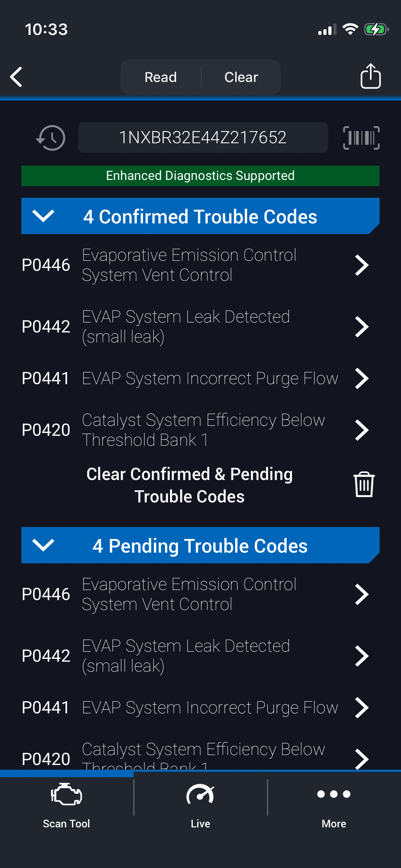Tap the Enhanced Diagnostics Supported banner

tap(200, 176)
